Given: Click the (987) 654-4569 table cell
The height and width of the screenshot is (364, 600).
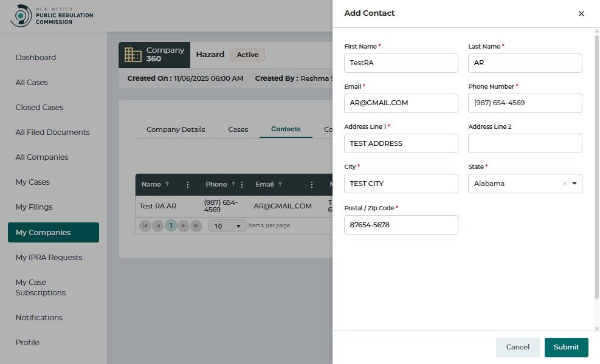Looking at the screenshot, I should pos(221,206).
